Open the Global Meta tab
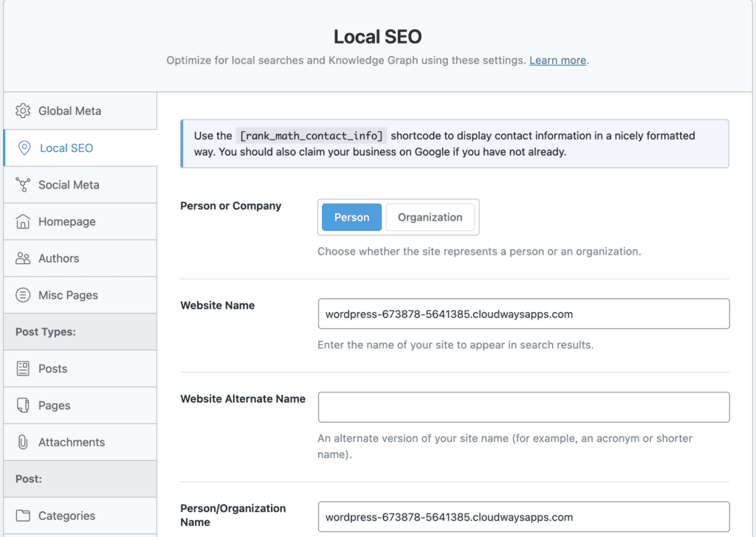This screenshot has width=756, height=537. coord(80,111)
